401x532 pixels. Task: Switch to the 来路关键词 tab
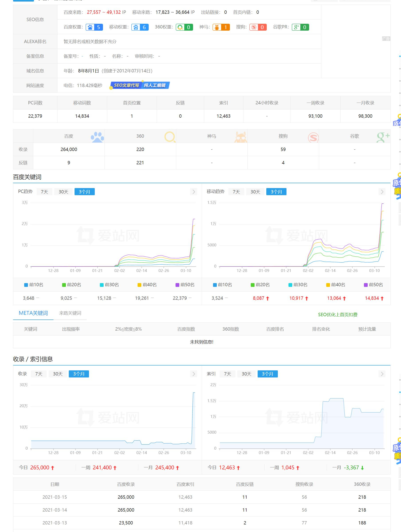point(70,313)
